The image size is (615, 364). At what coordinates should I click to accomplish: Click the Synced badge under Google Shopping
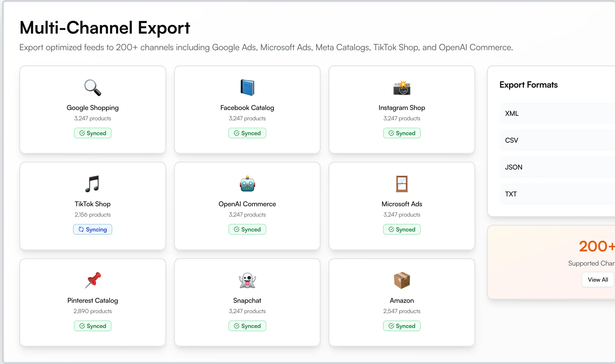tap(92, 133)
